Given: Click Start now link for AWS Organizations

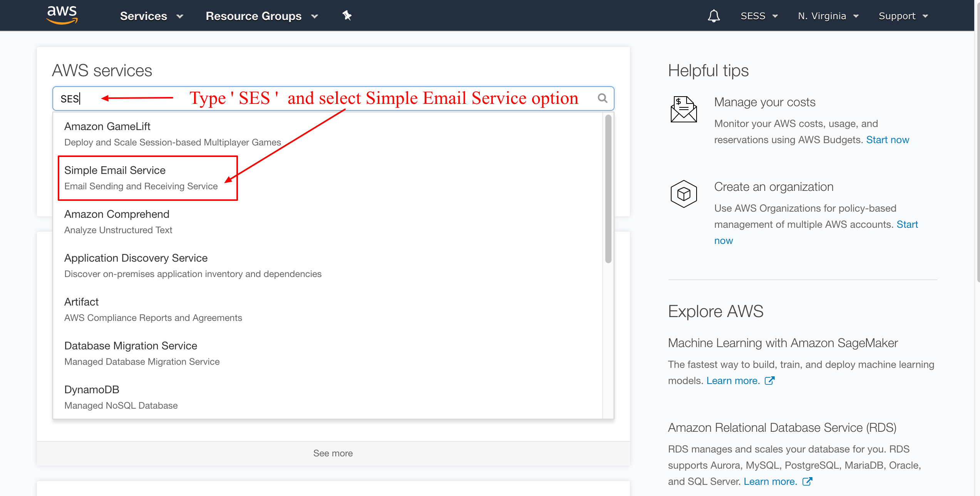Looking at the screenshot, I should tap(907, 224).
